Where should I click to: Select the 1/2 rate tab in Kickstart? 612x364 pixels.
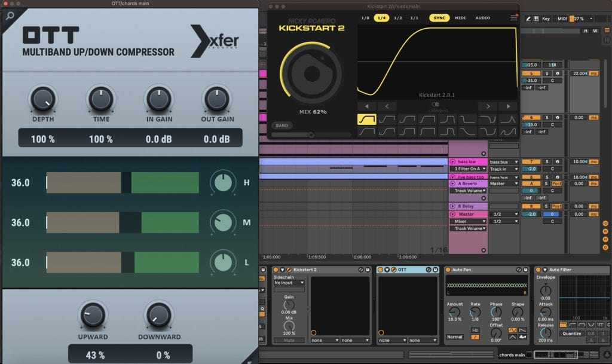point(397,18)
